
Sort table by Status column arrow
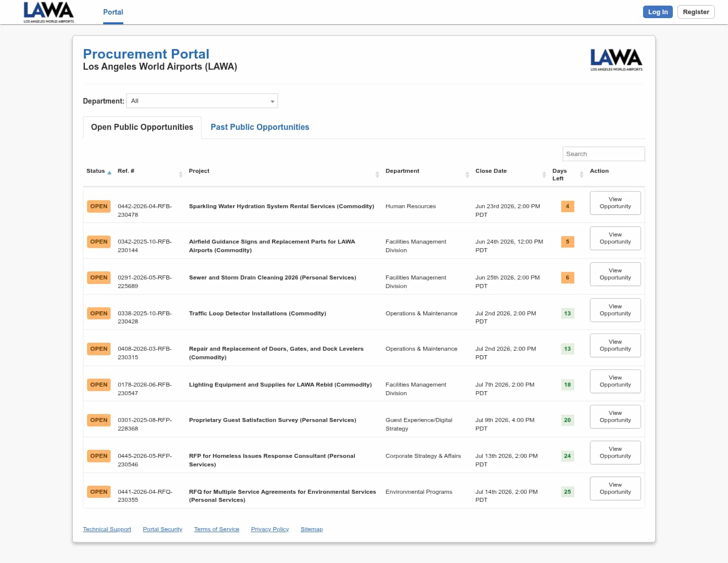click(109, 172)
